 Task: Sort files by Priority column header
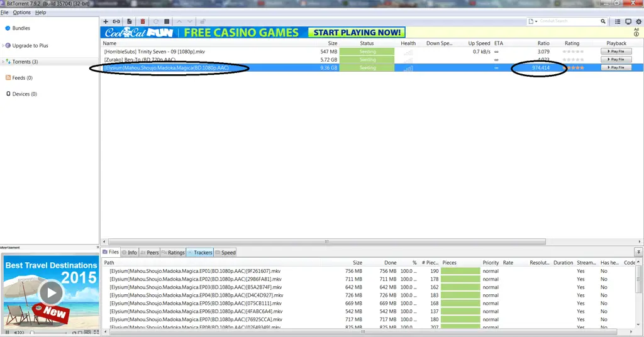click(x=491, y=263)
